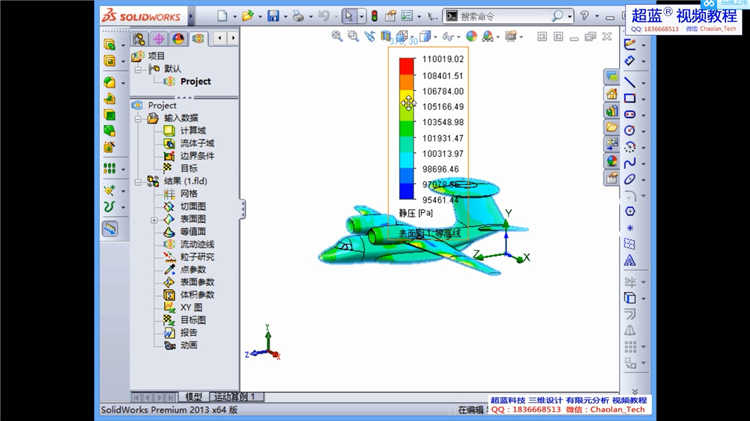Select 边界条件 tree item
The height and width of the screenshot is (421, 750).
(198, 155)
